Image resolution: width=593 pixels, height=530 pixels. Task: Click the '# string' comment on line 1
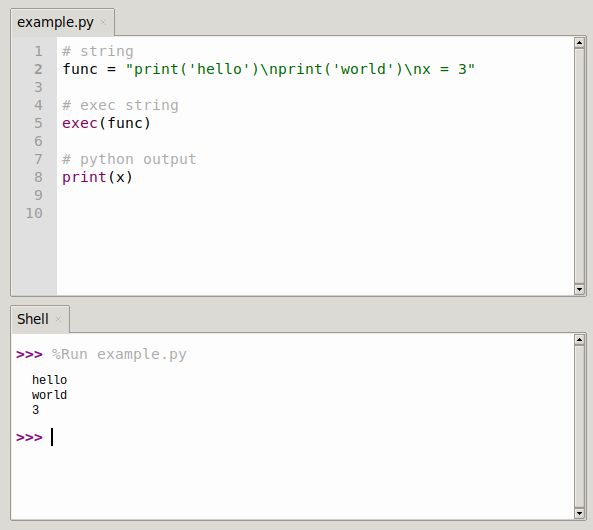point(98,51)
